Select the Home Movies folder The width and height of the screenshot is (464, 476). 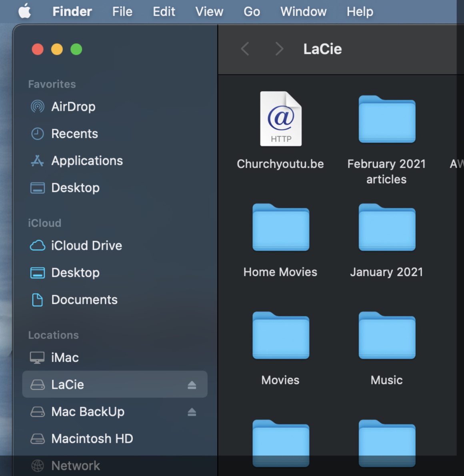click(x=281, y=228)
